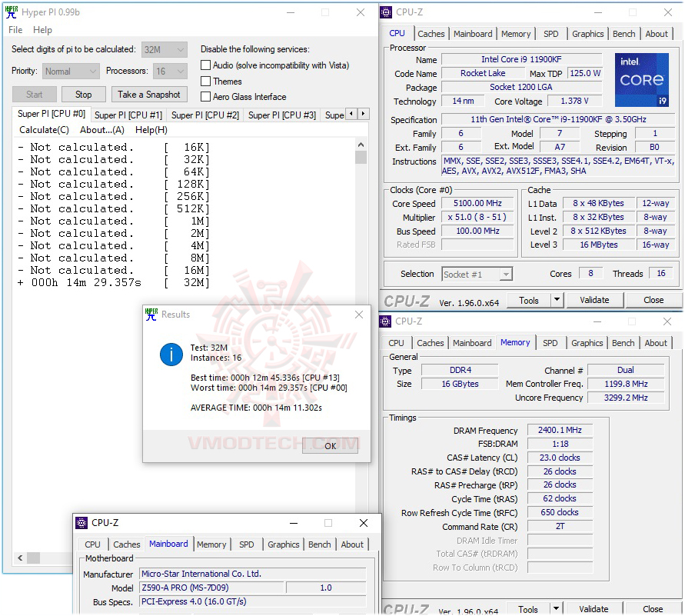
Task: Open the digits of pi 32M dropdown
Action: point(165,49)
